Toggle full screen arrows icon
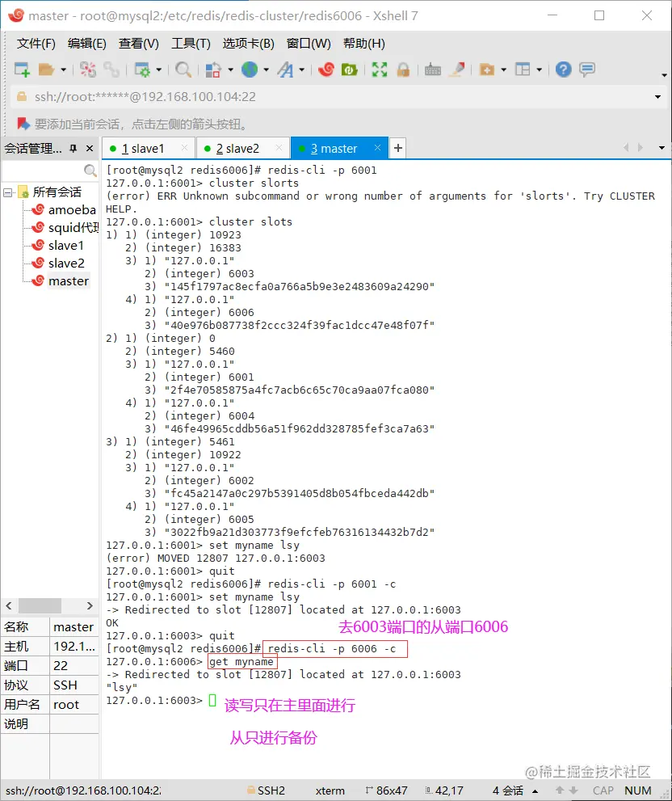 tap(380, 70)
